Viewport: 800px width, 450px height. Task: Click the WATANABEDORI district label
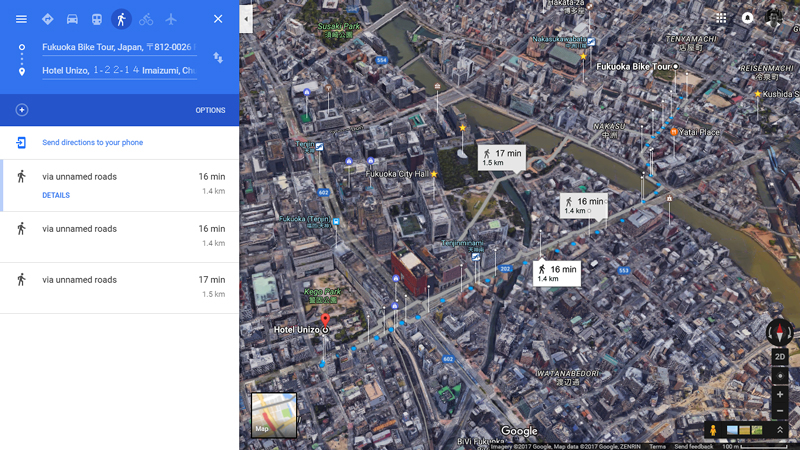[567, 377]
